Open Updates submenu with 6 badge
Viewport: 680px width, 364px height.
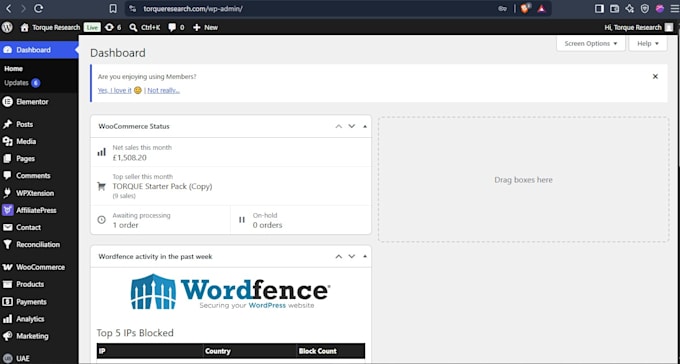22,83
